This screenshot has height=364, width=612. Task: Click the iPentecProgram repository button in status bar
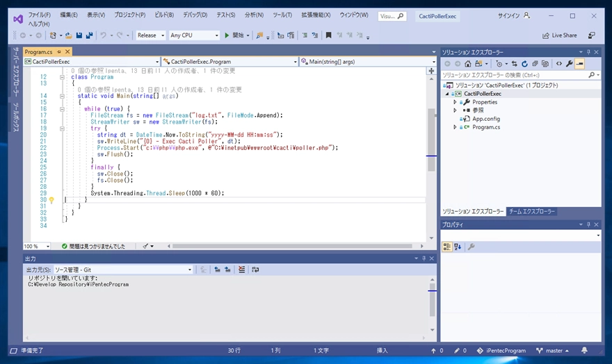[x=501, y=350]
